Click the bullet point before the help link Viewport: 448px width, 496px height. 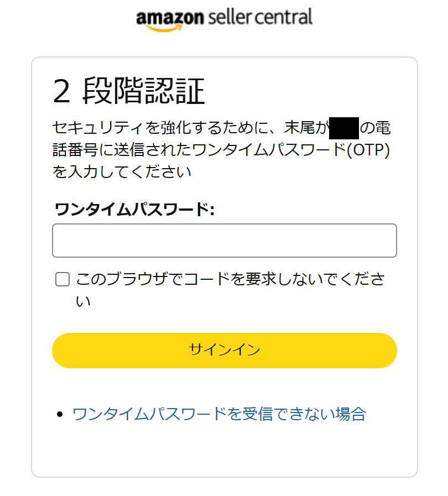click(60, 414)
